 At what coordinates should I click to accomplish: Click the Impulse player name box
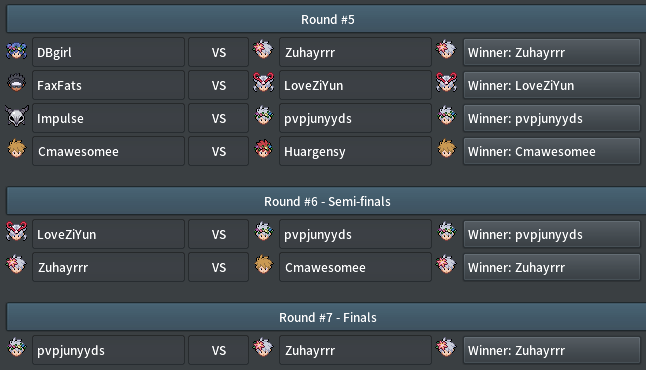pyautogui.click(x=108, y=119)
